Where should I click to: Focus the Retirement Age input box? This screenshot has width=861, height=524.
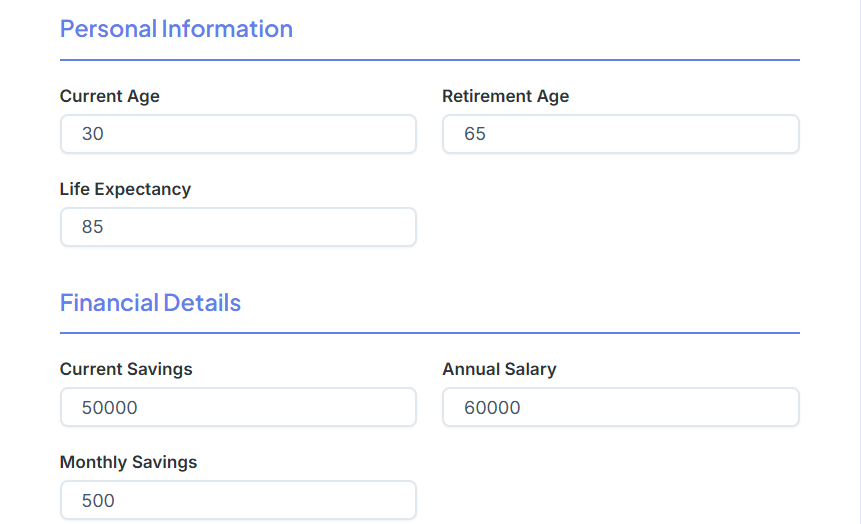(x=620, y=134)
